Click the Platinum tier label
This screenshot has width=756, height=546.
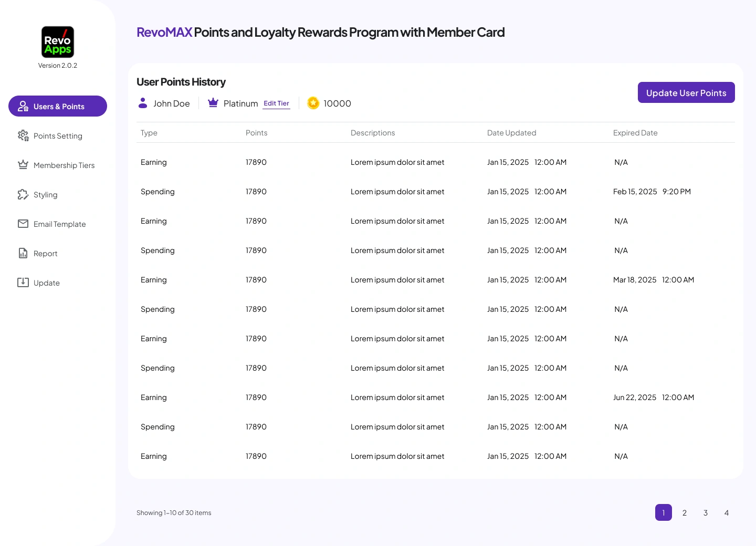[241, 103]
